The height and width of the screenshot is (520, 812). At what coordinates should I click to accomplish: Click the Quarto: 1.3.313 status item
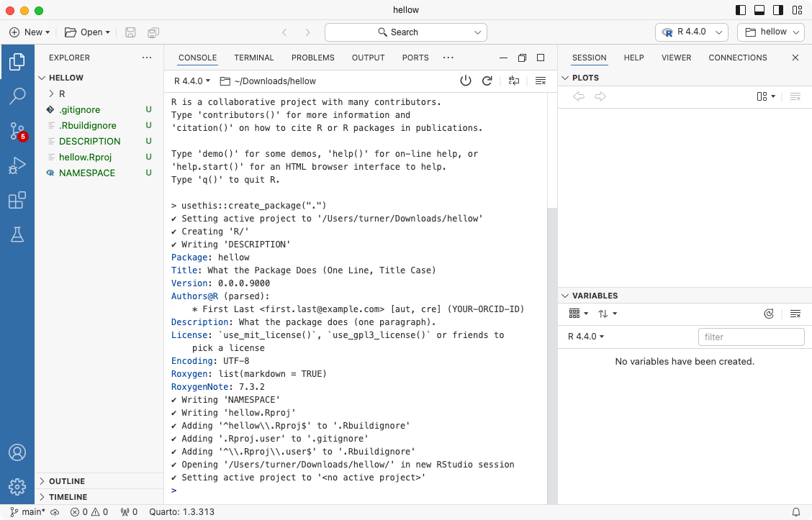coord(182,511)
